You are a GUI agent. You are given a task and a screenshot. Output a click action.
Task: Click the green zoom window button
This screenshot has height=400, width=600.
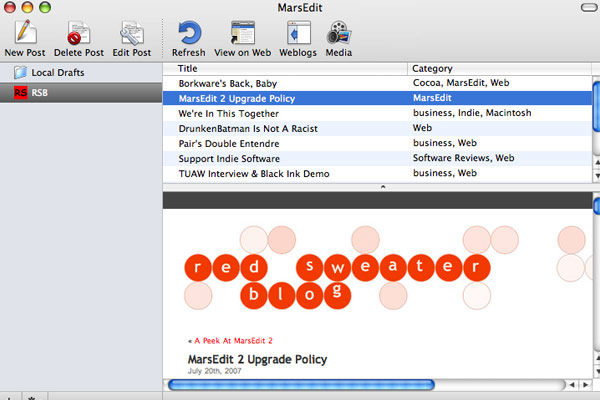click(45, 7)
